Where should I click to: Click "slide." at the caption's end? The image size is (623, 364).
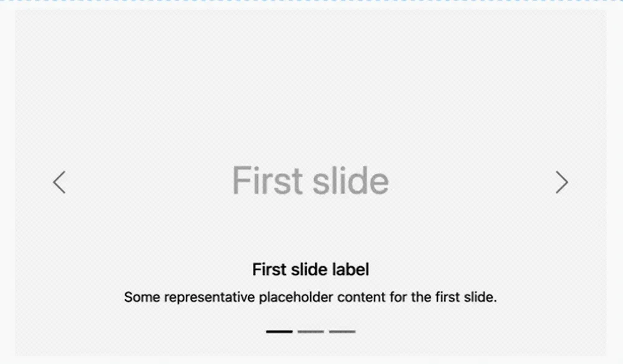click(480, 297)
